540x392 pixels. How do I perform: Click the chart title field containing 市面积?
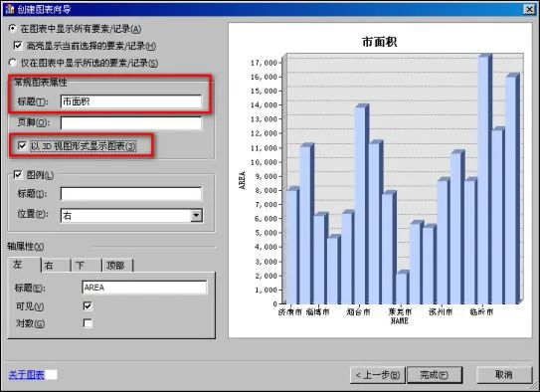pyautogui.click(x=131, y=101)
